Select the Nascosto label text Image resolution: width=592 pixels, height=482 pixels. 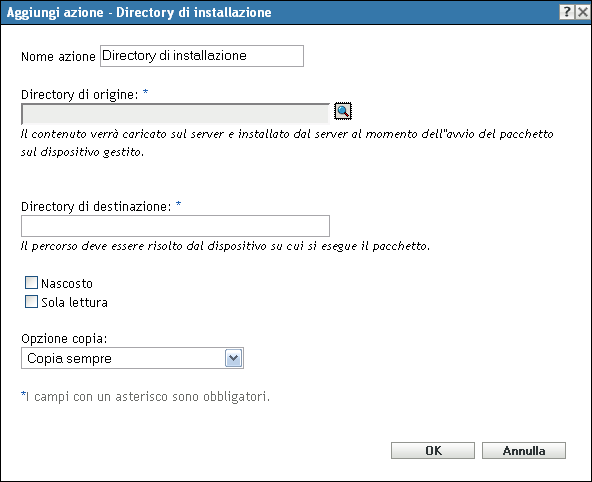67,283
